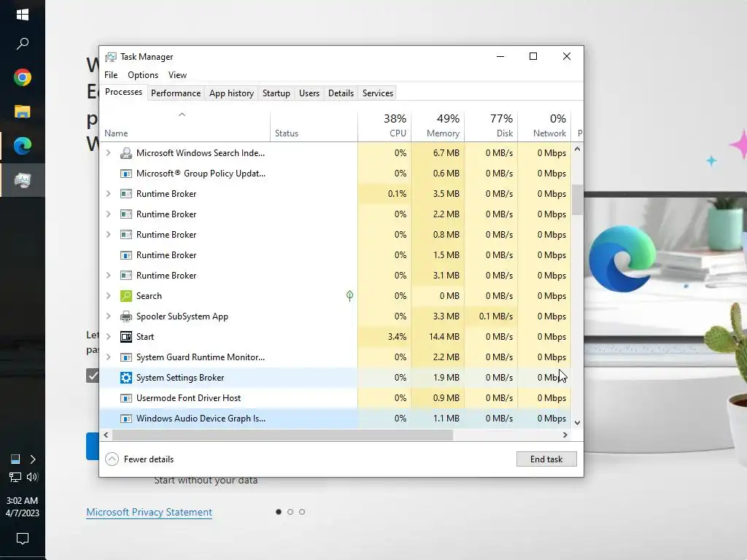This screenshot has width=747, height=560.
Task: Sort processes by the Network column
Action: 544,126
